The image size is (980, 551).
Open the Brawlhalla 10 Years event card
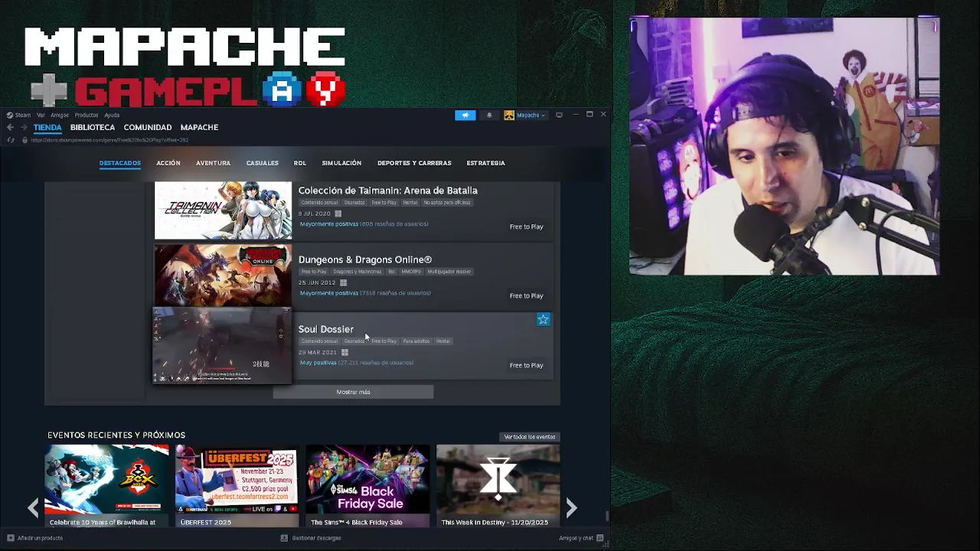[x=106, y=487]
